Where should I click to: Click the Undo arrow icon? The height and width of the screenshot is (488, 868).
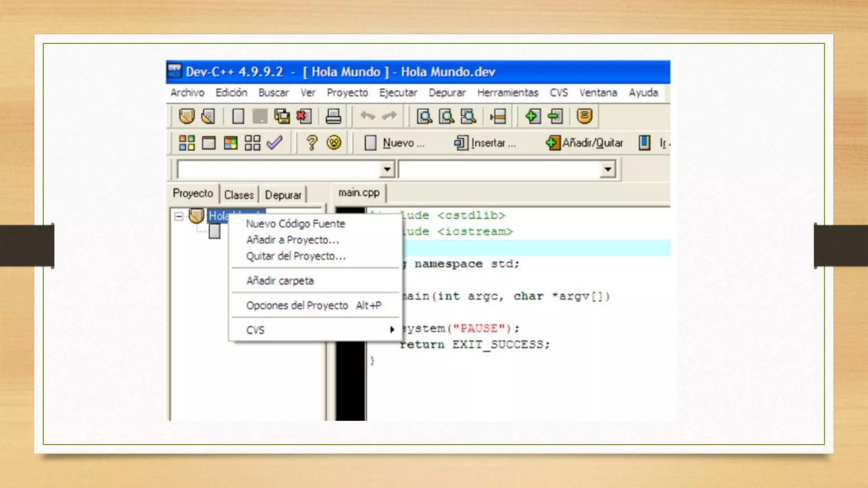(367, 116)
